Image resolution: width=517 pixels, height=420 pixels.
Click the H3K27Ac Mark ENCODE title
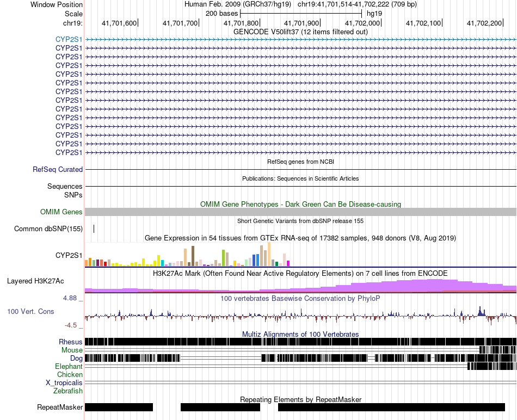(300, 274)
